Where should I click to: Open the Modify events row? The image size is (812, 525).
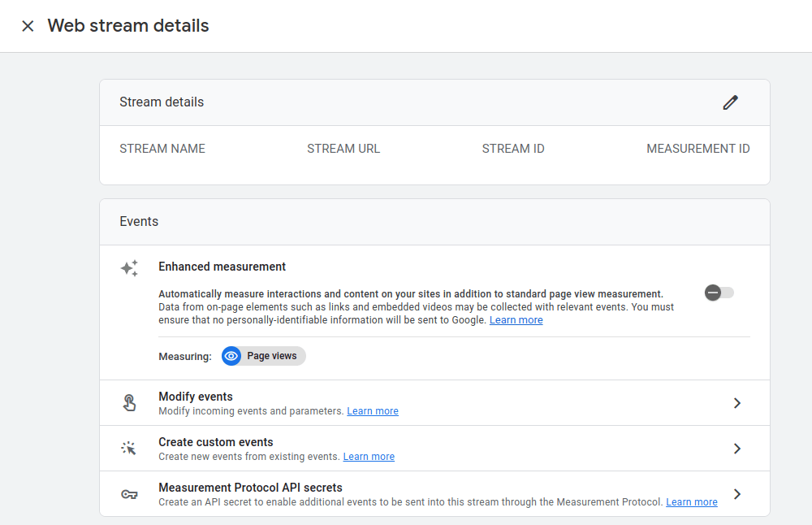tap(434, 403)
